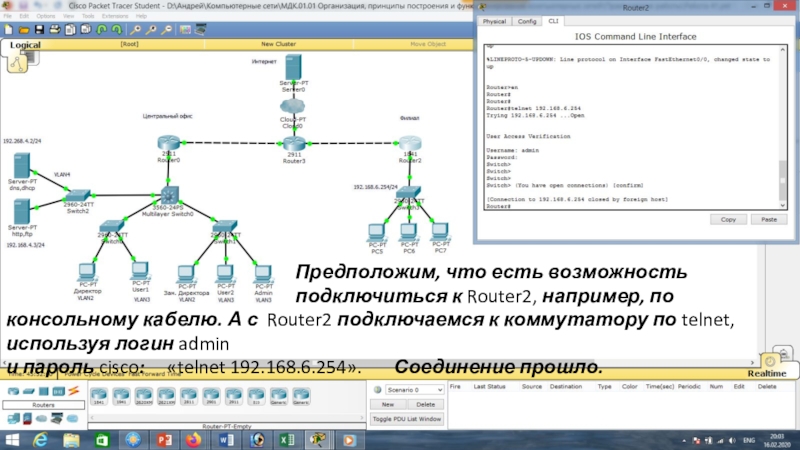Viewport: 800px width, 450px height.
Task: Select the Cloud0 device in topology
Action: [x=292, y=106]
